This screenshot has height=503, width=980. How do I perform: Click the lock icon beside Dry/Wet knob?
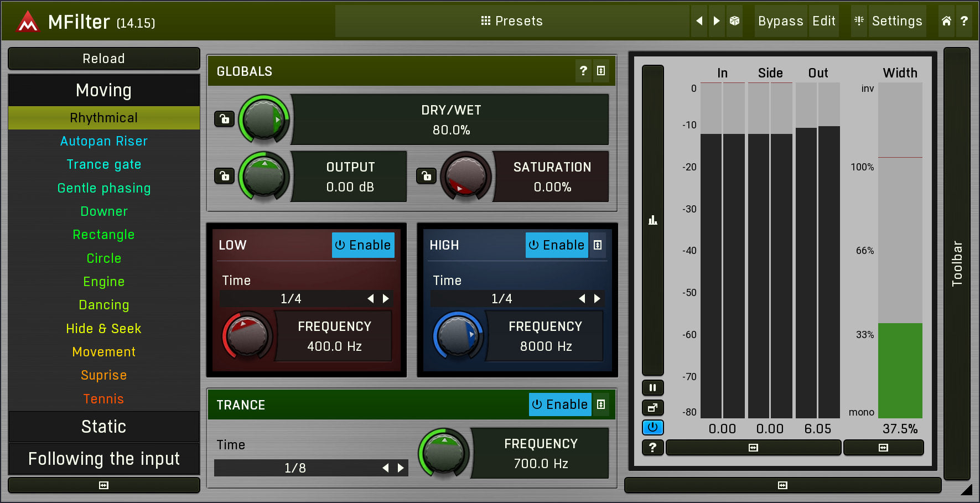(x=224, y=119)
